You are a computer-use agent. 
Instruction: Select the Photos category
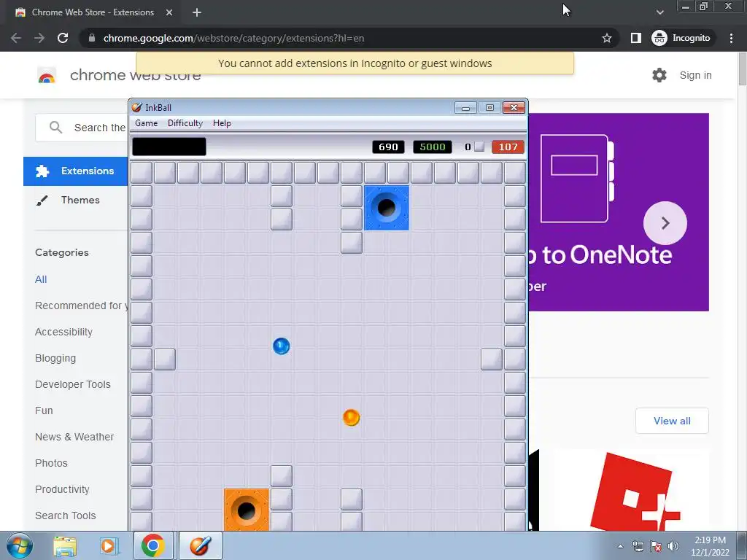(x=52, y=463)
